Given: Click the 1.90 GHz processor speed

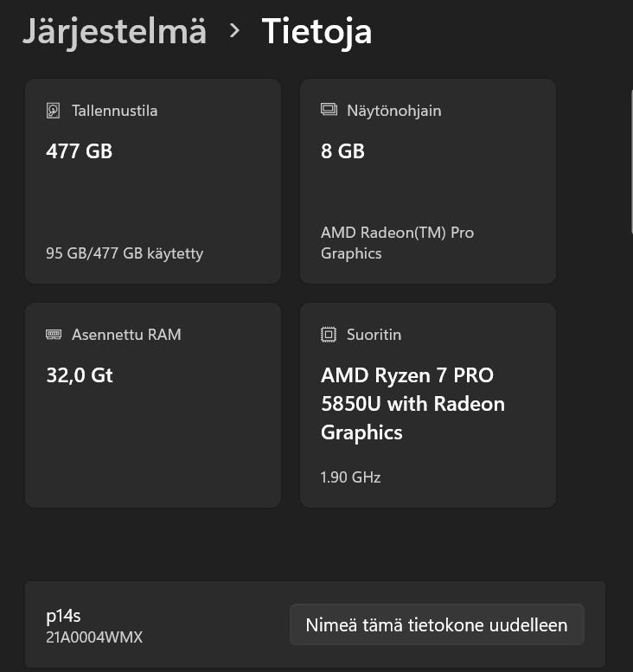Looking at the screenshot, I should (350, 477).
